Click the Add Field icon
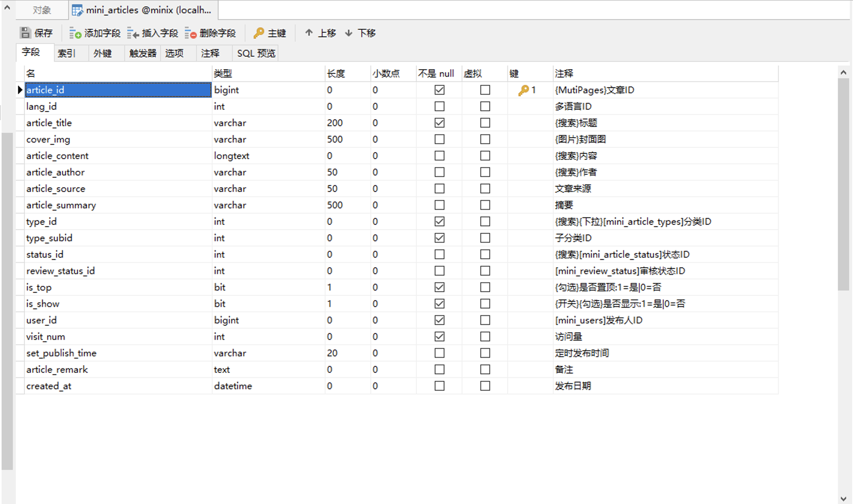853x504 pixels. pyautogui.click(x=75, y=33)
